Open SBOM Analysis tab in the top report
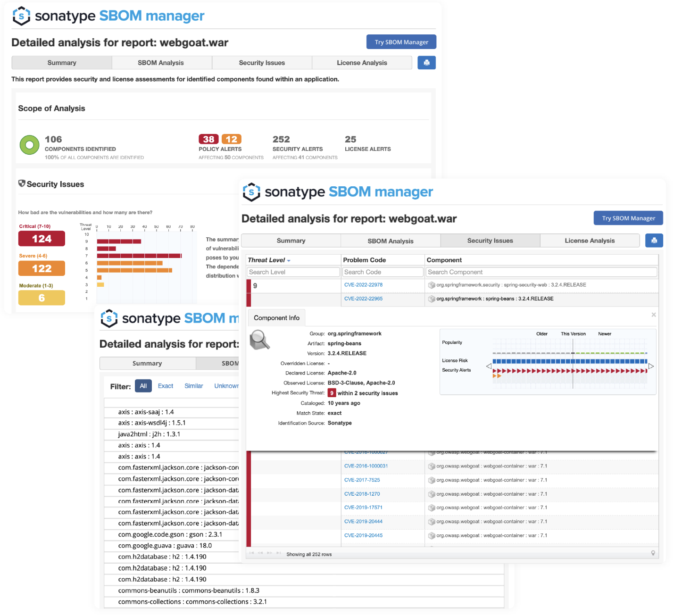 click(161, 63)
